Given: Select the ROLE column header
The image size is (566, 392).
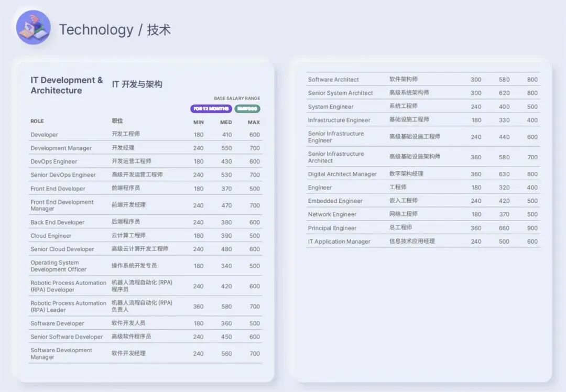Looking at the screenshot, I should pos(37,121).
